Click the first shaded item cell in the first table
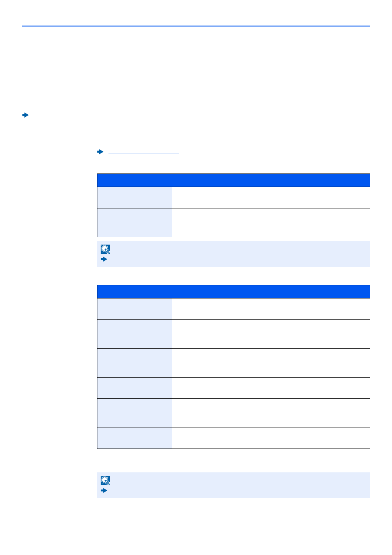This screenshot has width=392, height=555. point(134,198)
